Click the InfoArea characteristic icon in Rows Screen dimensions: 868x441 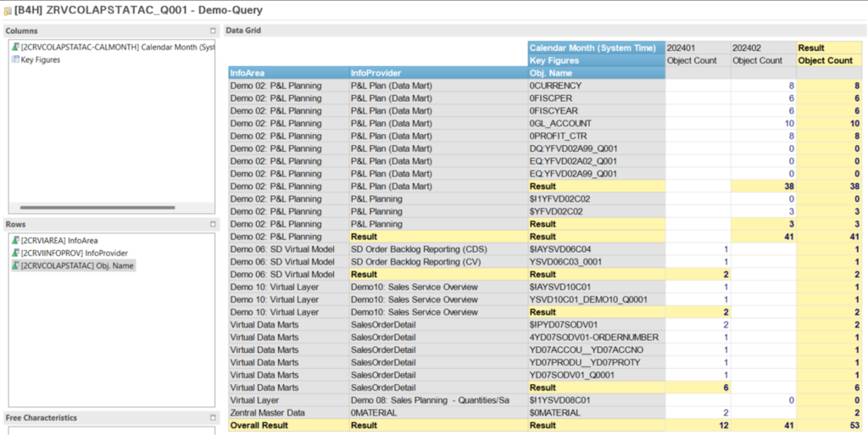[x=15, y=241]
